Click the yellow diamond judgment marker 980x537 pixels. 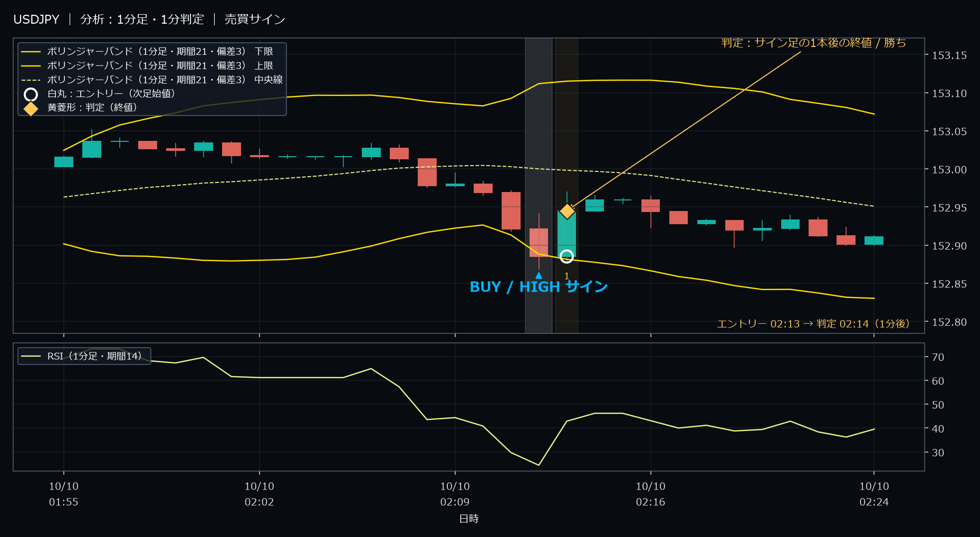pyautogui.click(x=567, y=211)
